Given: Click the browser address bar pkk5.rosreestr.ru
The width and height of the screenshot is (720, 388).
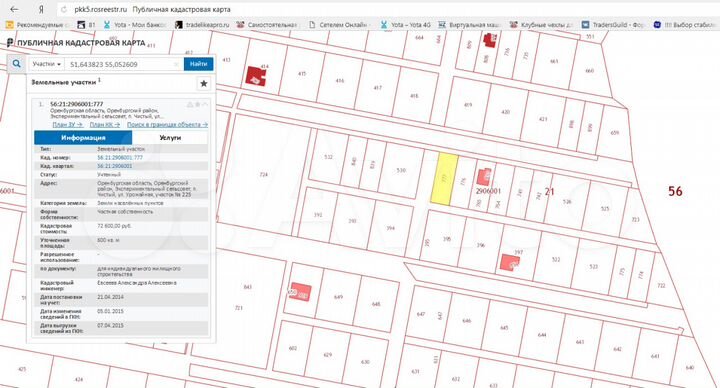Looking at the screenshot, I should click(100, 9).
